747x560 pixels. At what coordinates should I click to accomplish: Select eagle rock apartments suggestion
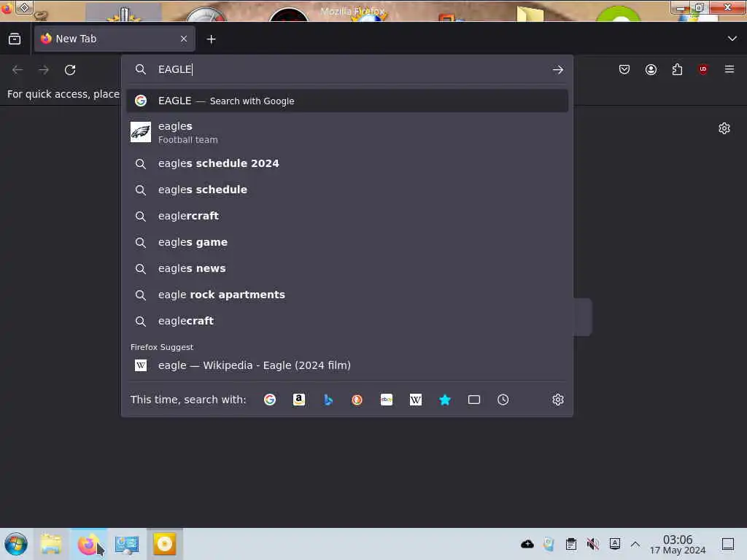tap(347, 295)
